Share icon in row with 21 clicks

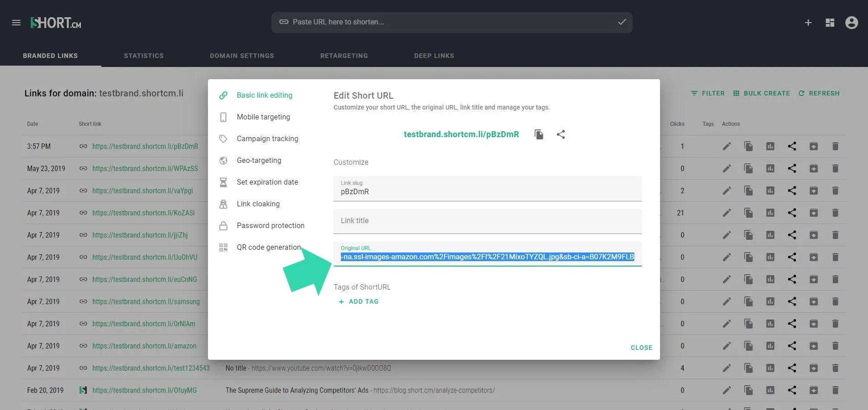click(x=792, y=213)
